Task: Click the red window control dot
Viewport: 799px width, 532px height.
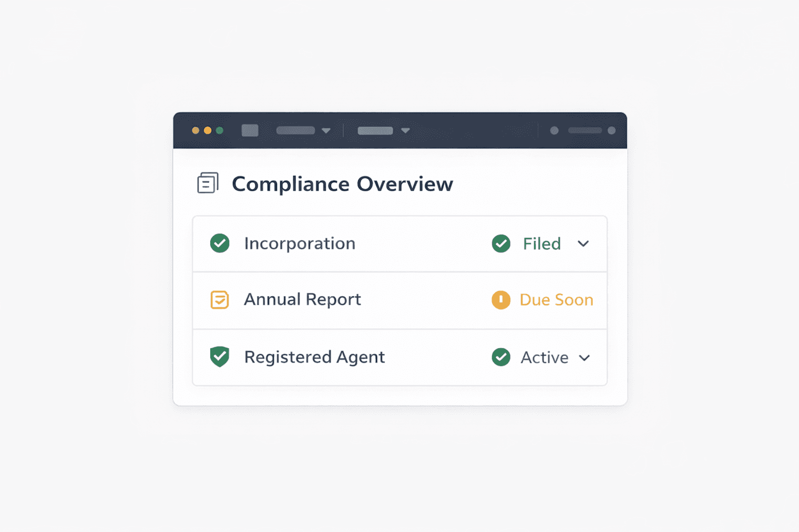Action: click(x=196, y=130)
